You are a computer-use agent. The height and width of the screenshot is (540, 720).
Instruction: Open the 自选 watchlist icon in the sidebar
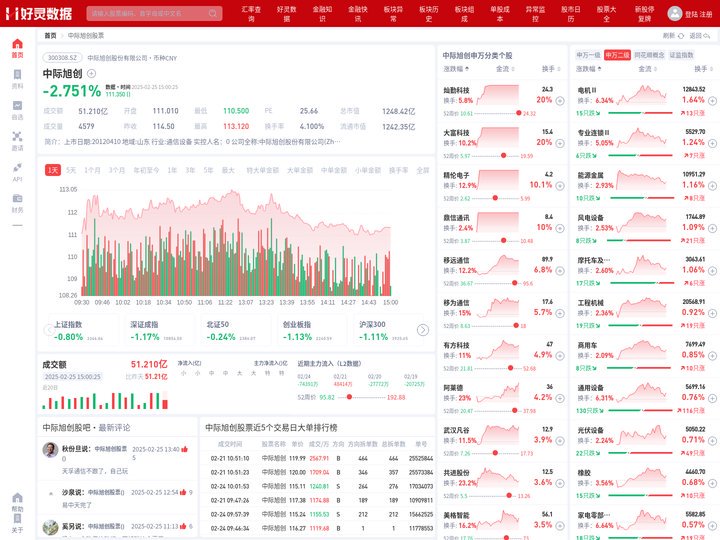17,106
